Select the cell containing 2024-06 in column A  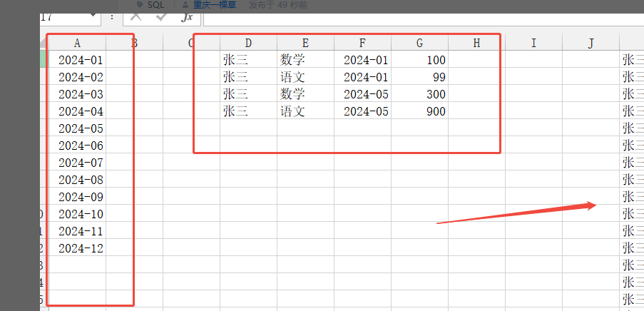tap(77, 146)
